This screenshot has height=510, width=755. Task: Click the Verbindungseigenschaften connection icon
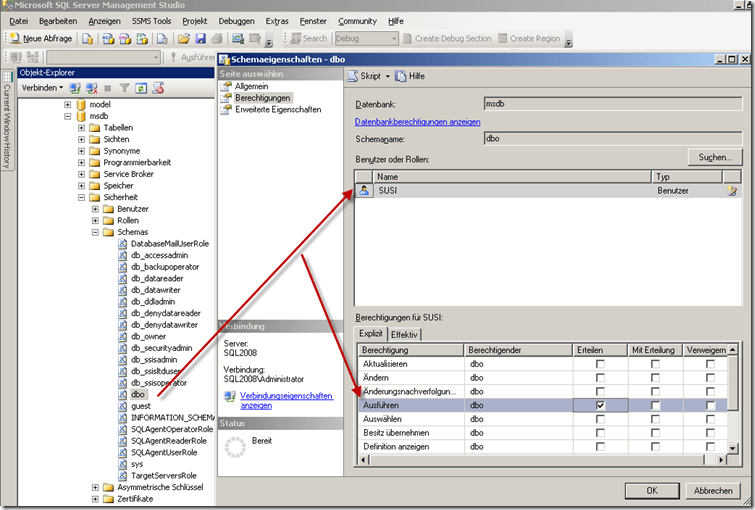pyautogui.click(x=230, y=396)
